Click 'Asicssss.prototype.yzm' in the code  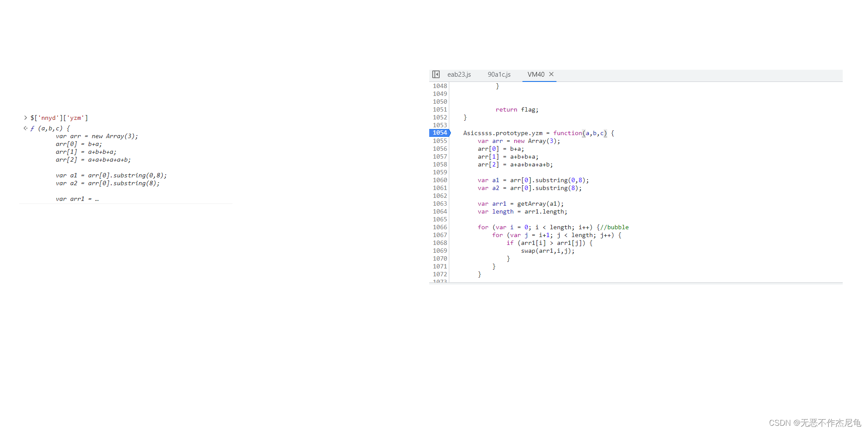point(502,133)
